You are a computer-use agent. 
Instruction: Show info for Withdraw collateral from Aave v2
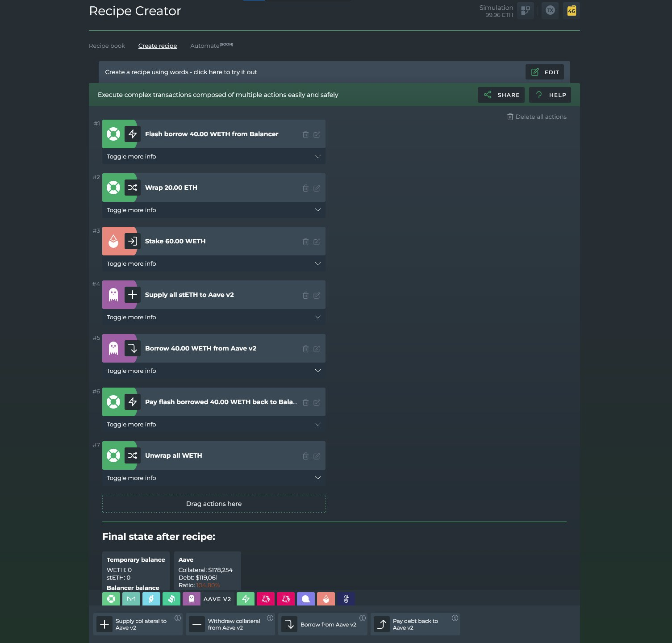[x=270, y=618]
